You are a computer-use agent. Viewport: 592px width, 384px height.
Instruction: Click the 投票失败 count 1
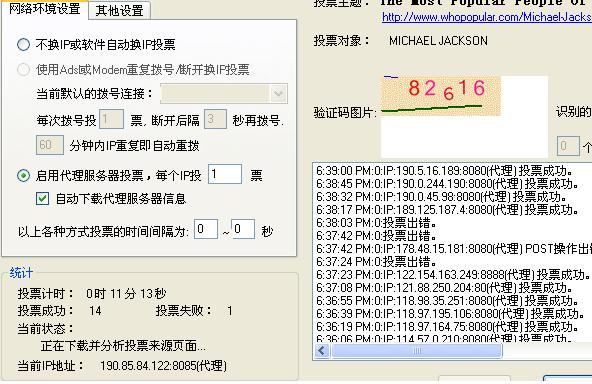tap(230, 311)
